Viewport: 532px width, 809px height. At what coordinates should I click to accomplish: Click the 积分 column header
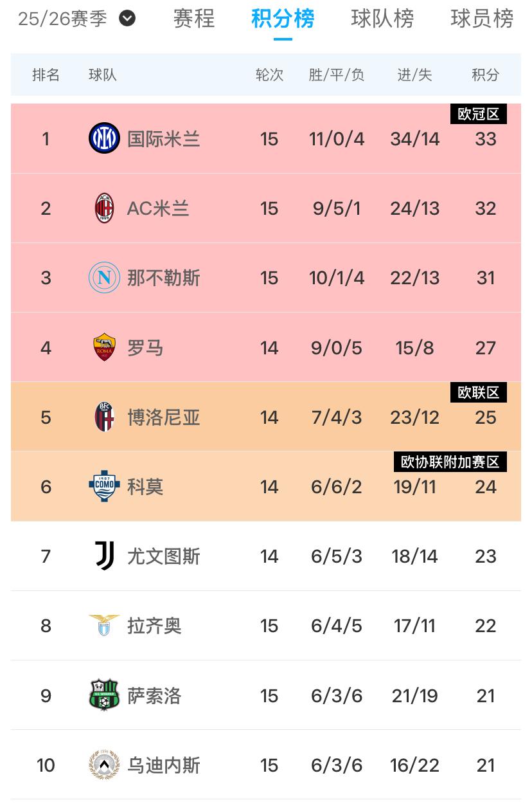[x=486, y=75]
